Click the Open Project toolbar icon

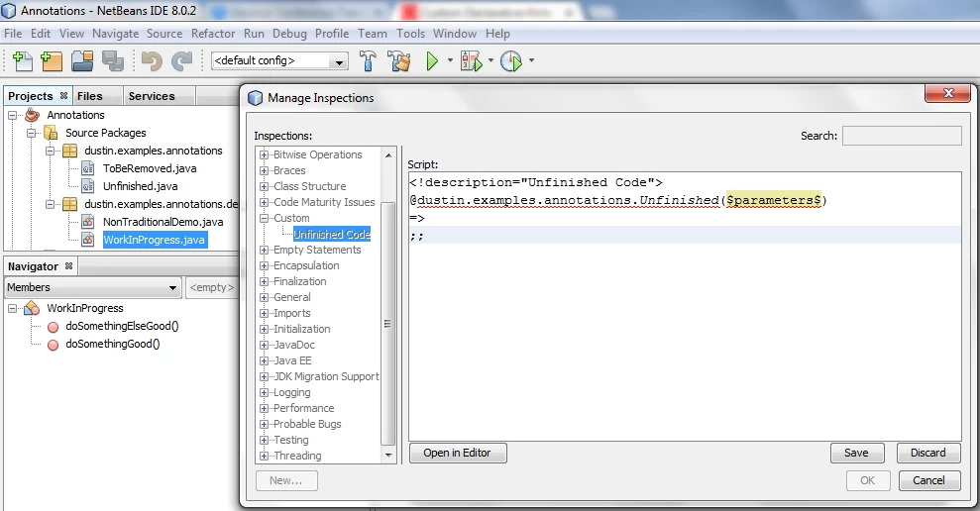coord(82,60)
